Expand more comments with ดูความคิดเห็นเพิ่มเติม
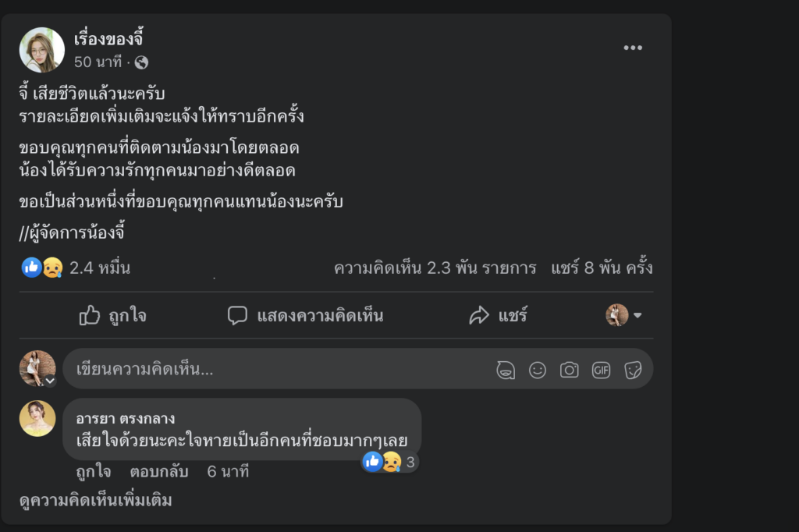The height and width of the screenshot is (532, 799). click(x=95, y=501)
